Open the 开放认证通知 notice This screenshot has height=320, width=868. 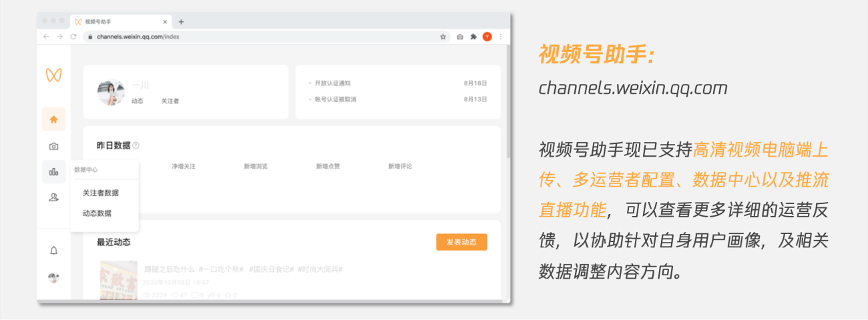(x=333, y=83)
